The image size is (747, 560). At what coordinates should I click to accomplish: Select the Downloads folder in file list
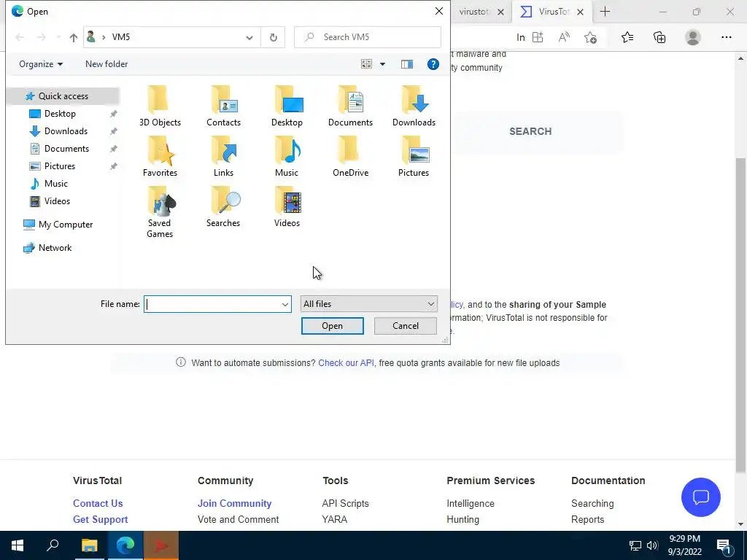click(x=414, y=106)
